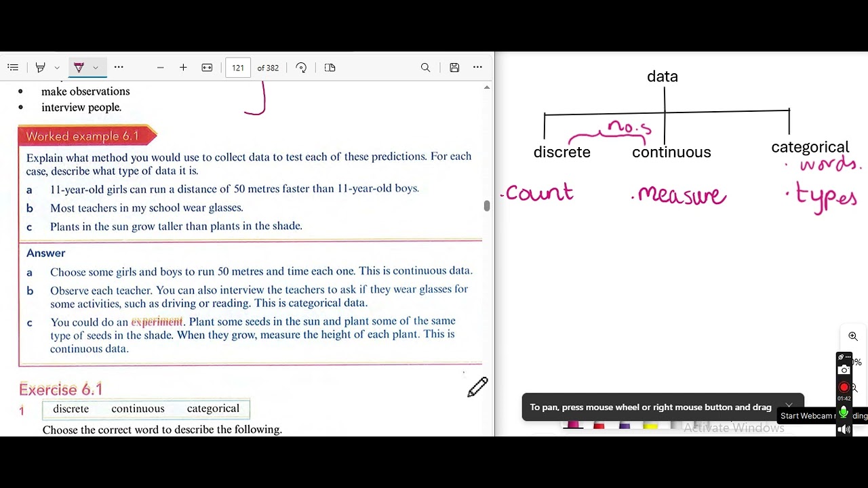Mute the recorder microphone
This screenshot has width=868, height=488.
pyautogui.click(x=844, y=412)
